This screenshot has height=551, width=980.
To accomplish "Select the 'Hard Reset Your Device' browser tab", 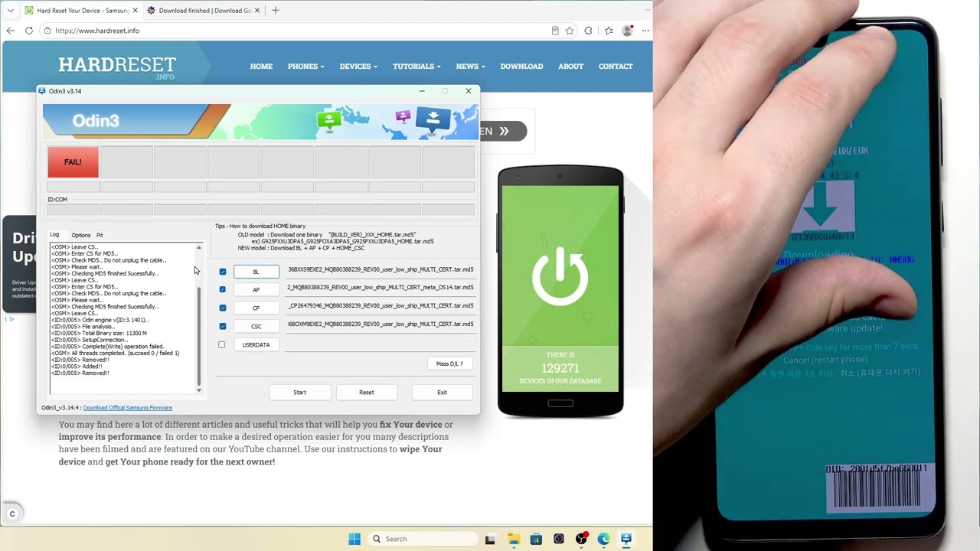I will [x=80, y=11].
